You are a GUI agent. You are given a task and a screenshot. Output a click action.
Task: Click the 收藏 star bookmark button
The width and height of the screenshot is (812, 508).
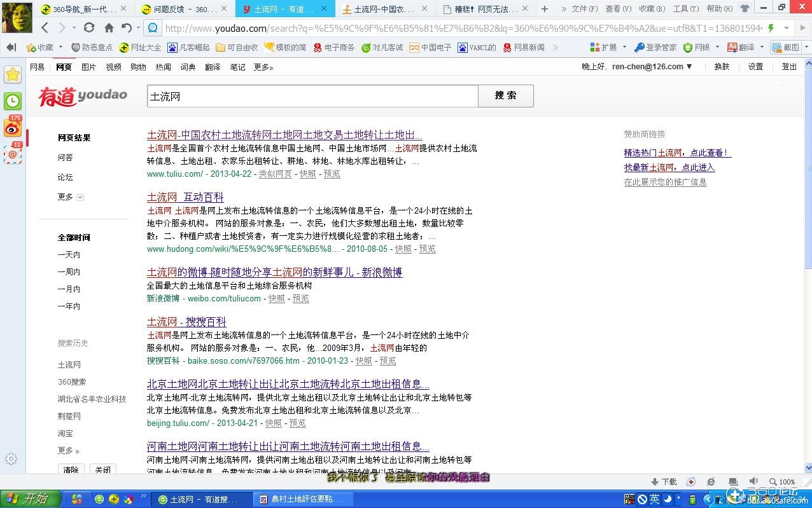click(x=39, y=48)
